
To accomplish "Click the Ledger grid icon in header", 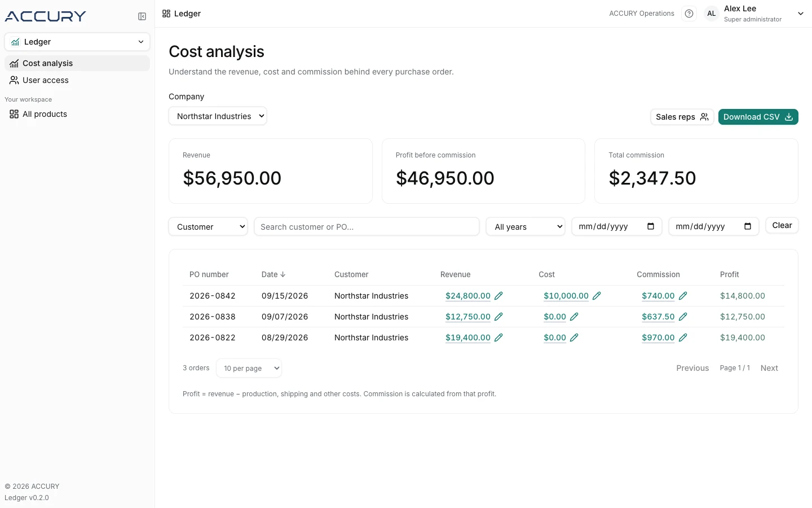I will coord(166,14).
